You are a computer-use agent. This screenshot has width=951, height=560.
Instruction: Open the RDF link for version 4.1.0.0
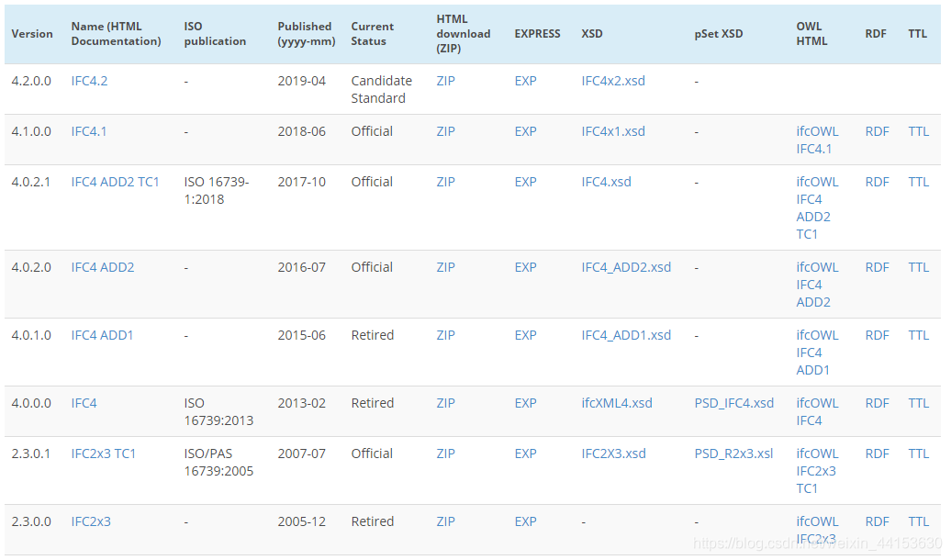click(x=877, y=131)
